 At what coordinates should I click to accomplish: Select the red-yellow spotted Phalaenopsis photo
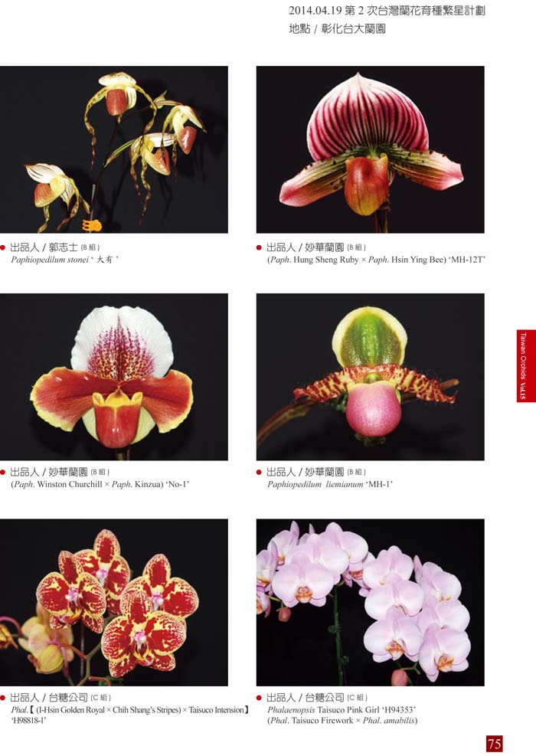pos(114,602)
